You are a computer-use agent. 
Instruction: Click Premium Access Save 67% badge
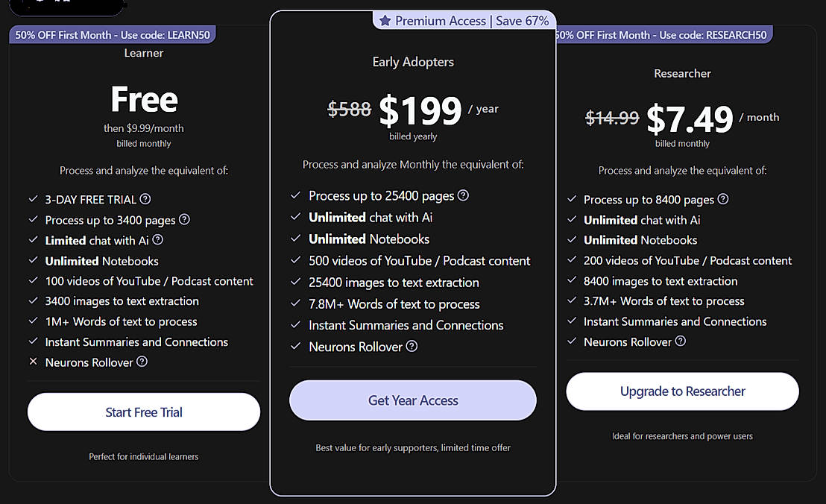pyautogui.click(x=464, y=21)
